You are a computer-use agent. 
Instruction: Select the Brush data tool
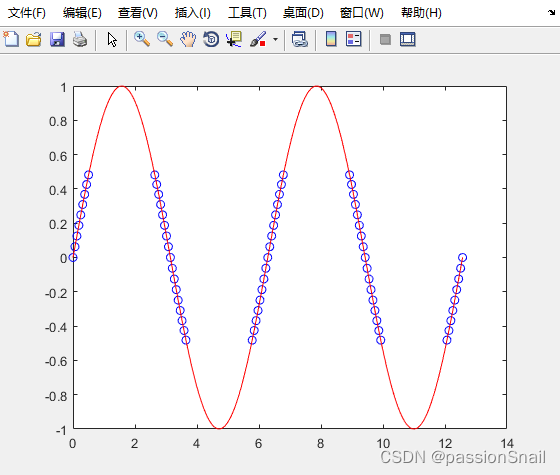coord(258,39)
